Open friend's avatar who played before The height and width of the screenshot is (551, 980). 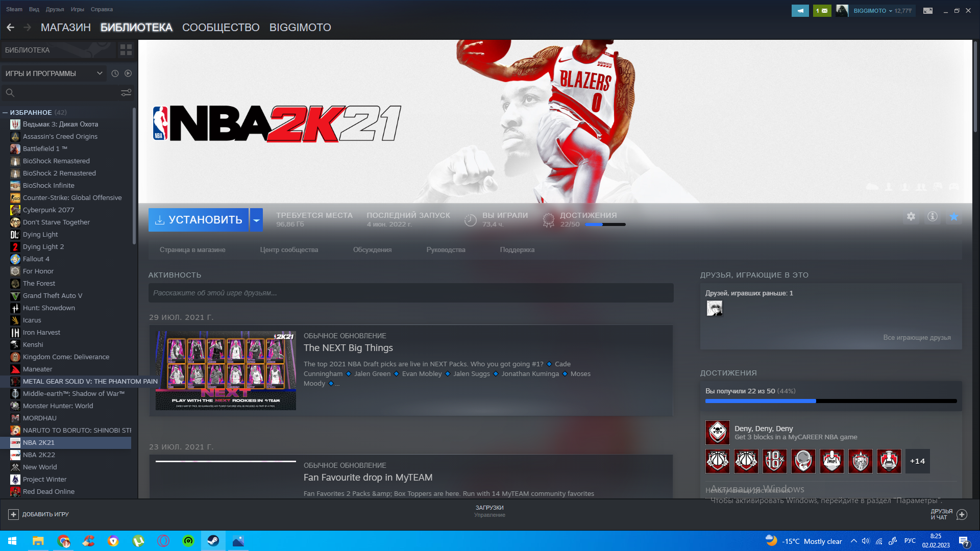coord(715,308)
